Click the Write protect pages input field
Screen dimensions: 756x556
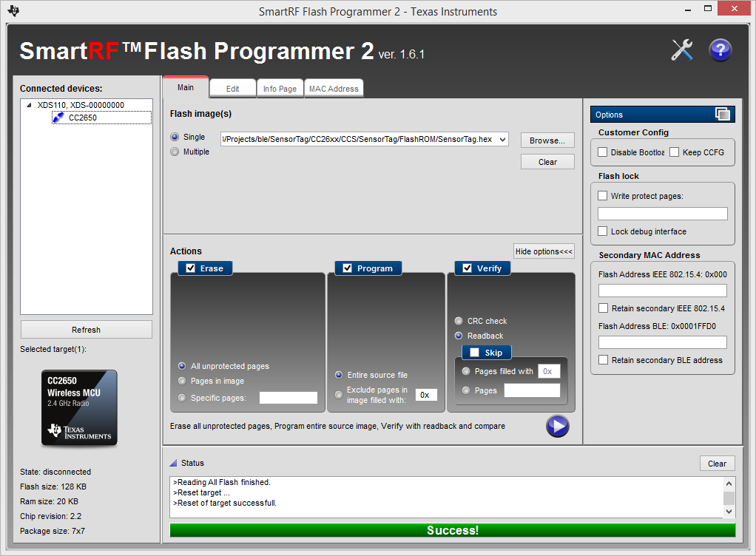point(663,214)
